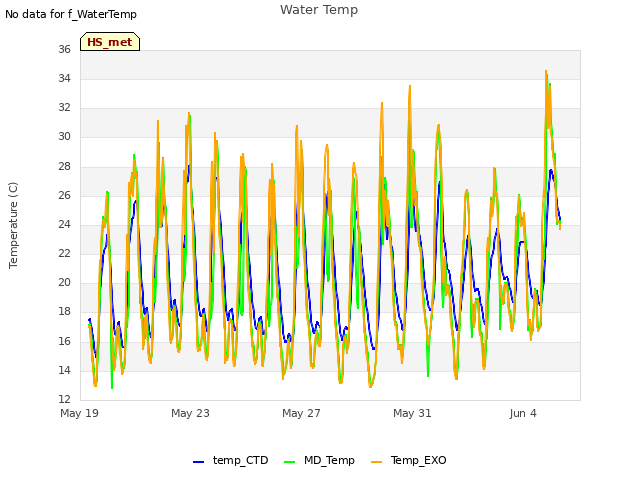Click the 24 y-axis tick label
Screen dimensions: 640x480
point(64,224)
